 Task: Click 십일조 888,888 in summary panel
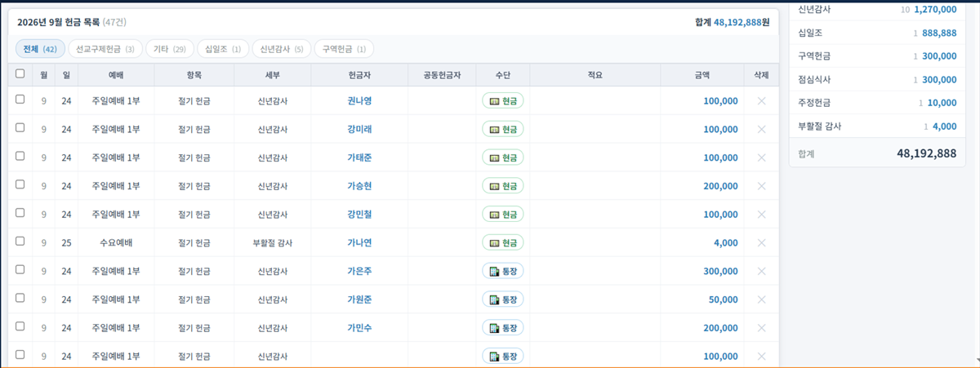(x=877, y=33)
